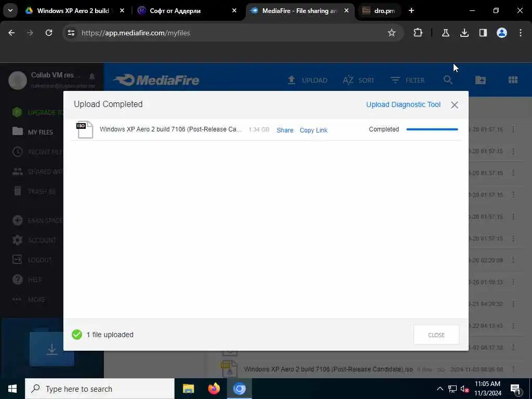Click the search magnifier icon in MediaFire header
The height and width of the screenshot is (399, 532).
[x=448, y=80]
